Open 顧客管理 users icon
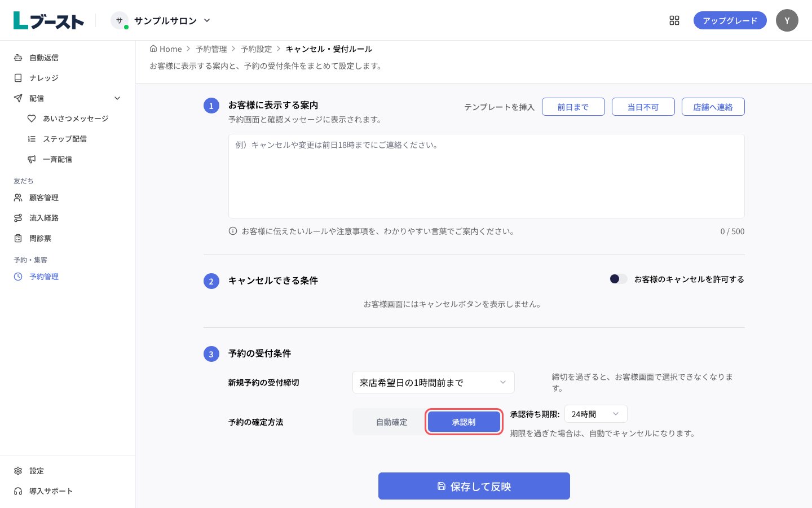 18,198
